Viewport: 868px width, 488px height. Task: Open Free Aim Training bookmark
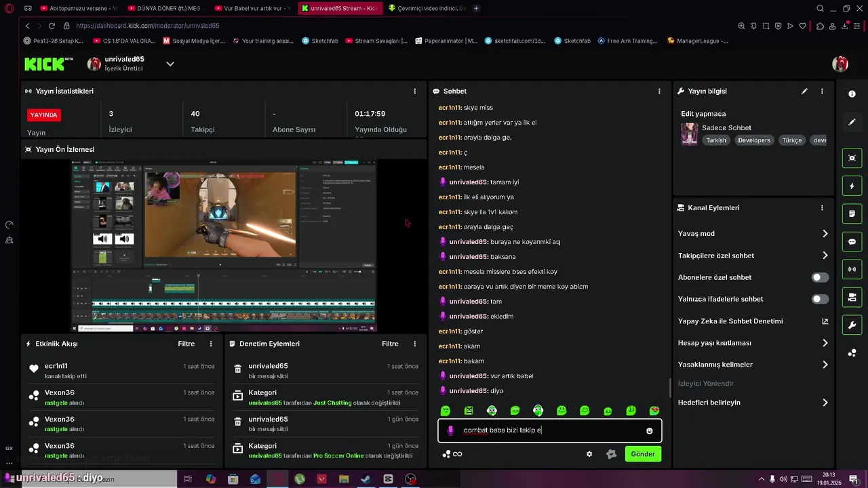click(627, 41)
